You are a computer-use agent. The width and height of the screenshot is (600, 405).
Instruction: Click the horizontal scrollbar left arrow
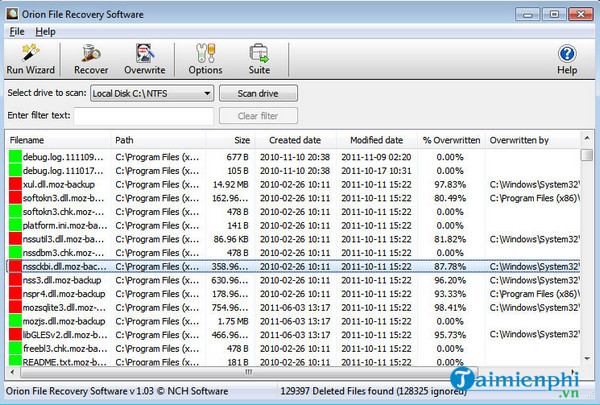[x=12, y=372]
